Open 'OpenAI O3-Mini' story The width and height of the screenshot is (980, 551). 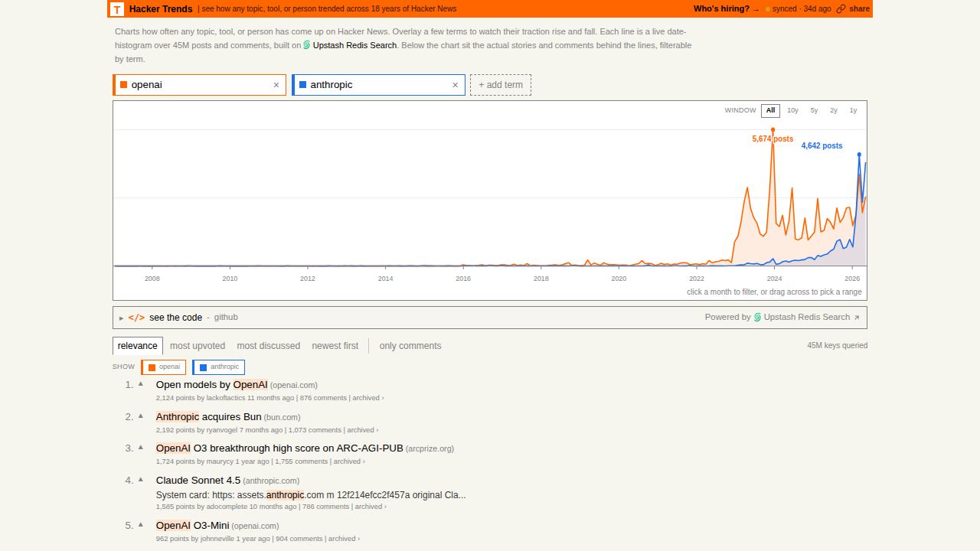coord(193,526)
